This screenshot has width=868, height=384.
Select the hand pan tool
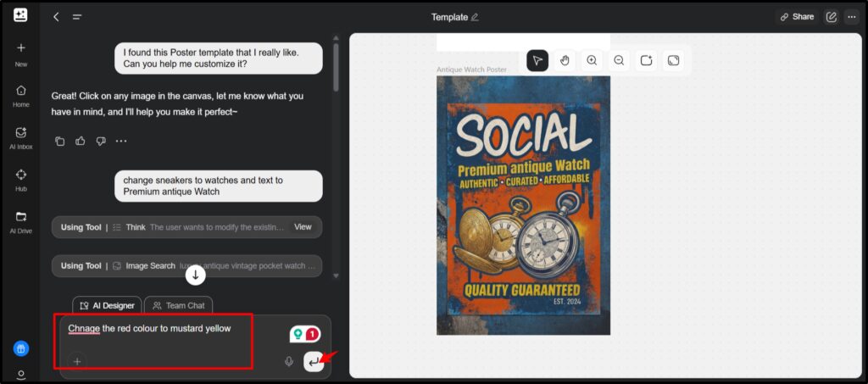[x=565, y=60]
